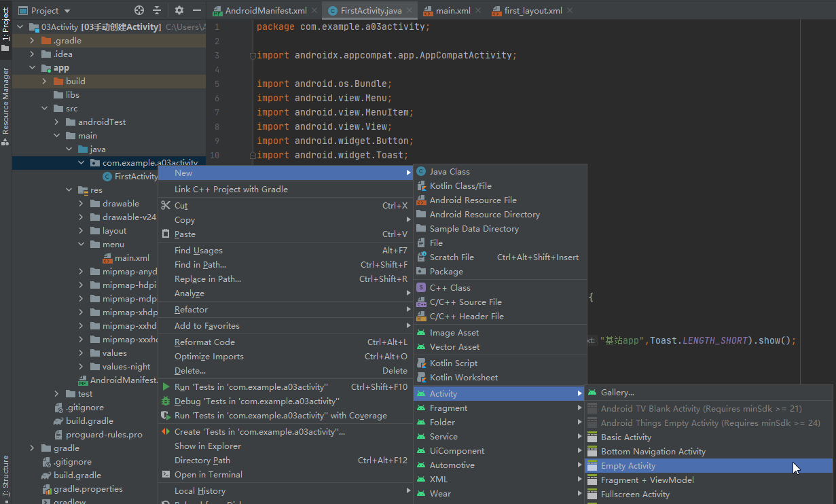Viewport: 836px width, 504px height.
Task: Fold the import block in the editor gutter
Action: (253, 56)
